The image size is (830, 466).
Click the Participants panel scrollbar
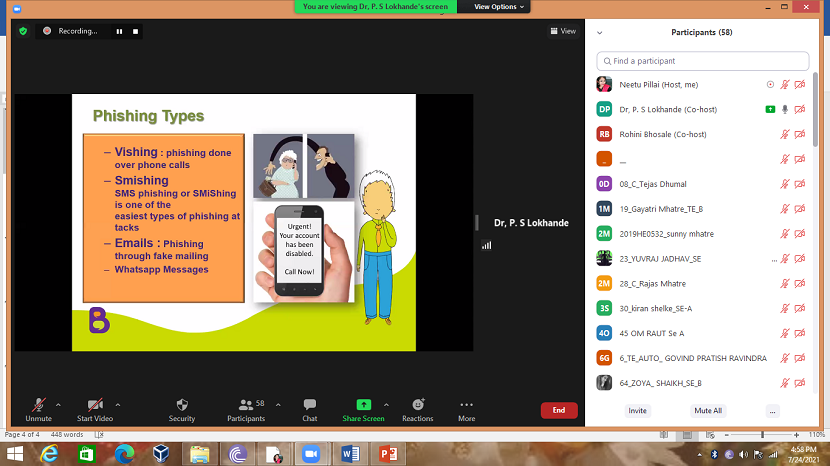pyautogui.click(x=815, y=110)
